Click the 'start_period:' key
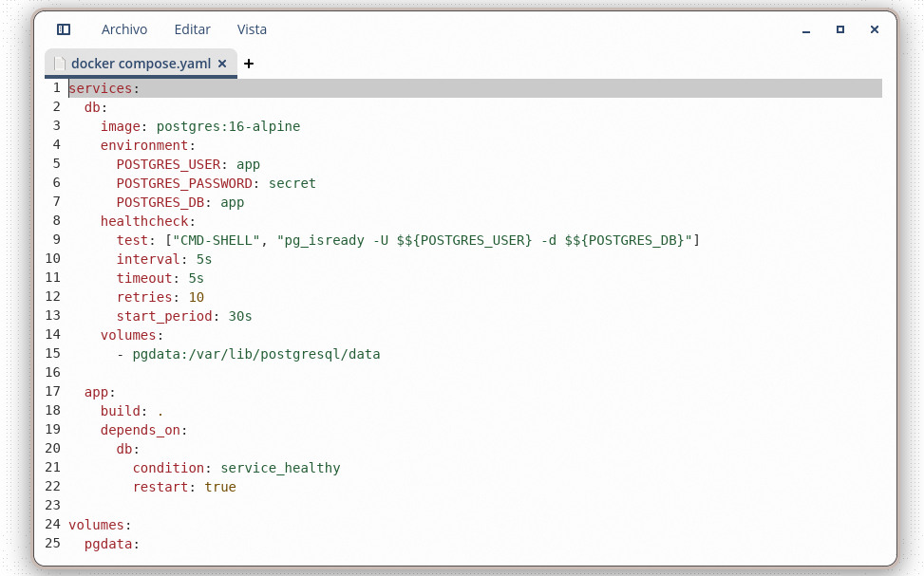This screenshot has width=924, height=576. (x=168, y=316)
